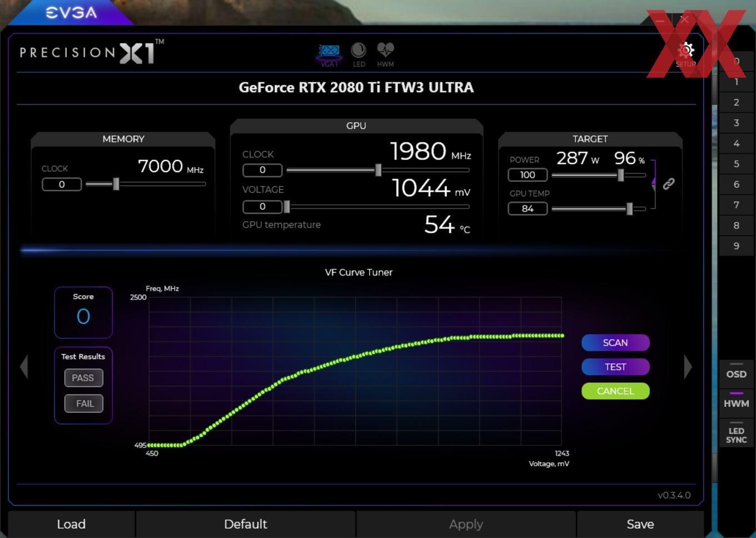This screenshot has height=538, width=756.
Task: Start the VF curve SCAN
Action: point(615,343)
